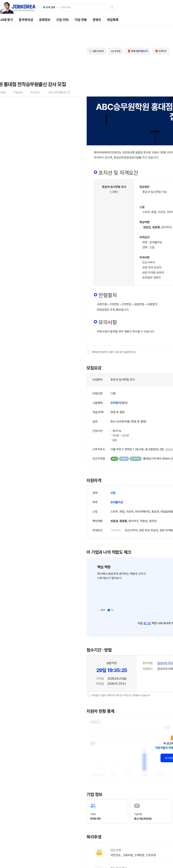This screenshot has height=868, width=173.
Task: Click the remaining time 29일 countdown
Action: point(112,671)
